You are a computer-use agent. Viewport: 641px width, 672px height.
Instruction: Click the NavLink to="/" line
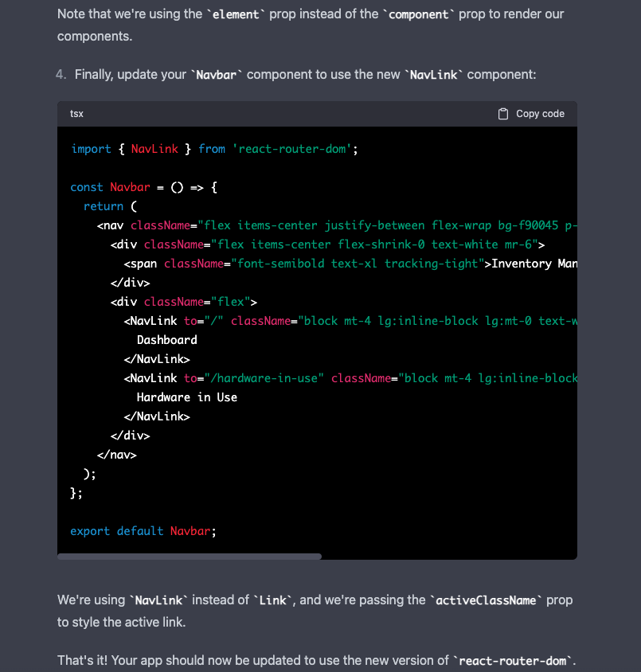(350, 321)
